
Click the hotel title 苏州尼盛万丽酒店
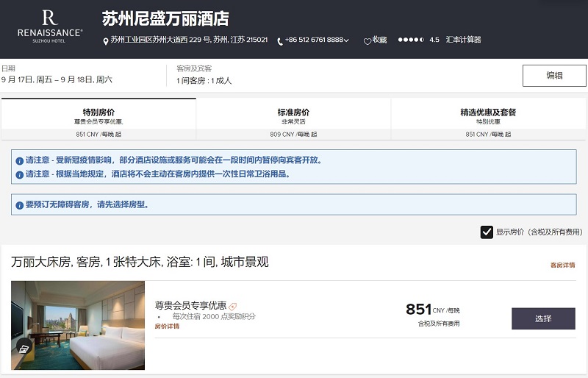point(165,18)
